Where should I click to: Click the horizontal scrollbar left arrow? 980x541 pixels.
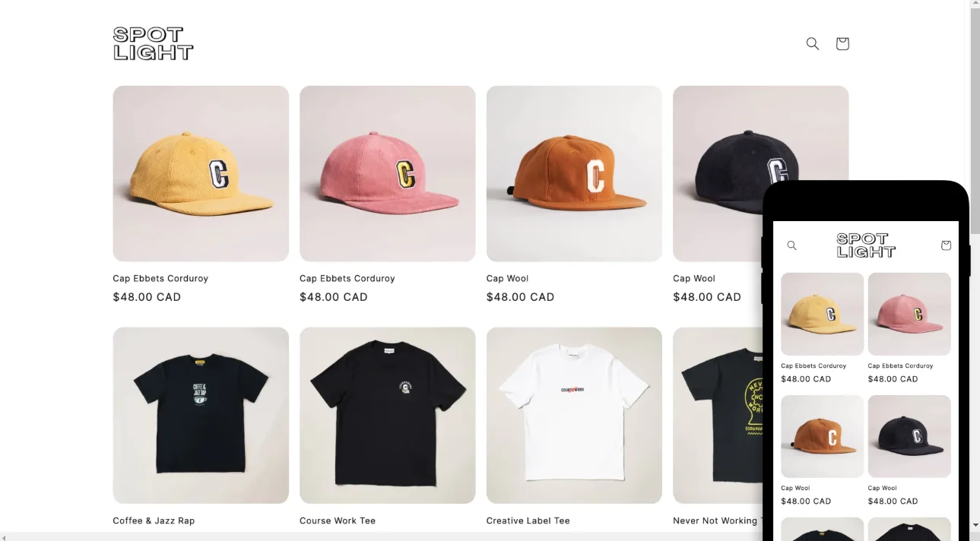click(4, 536)
